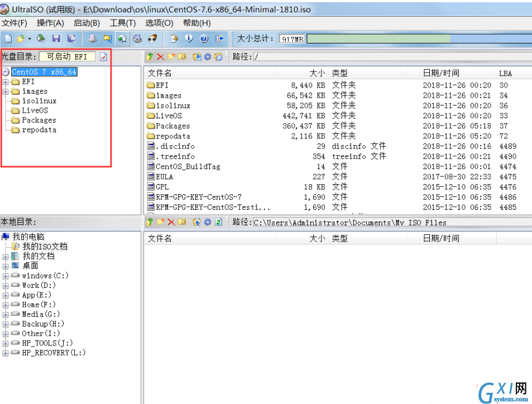This screenshot has width=532, height=404.
Task: Expand the windows(C:) drive node
Action: click(x=6, y=276)
